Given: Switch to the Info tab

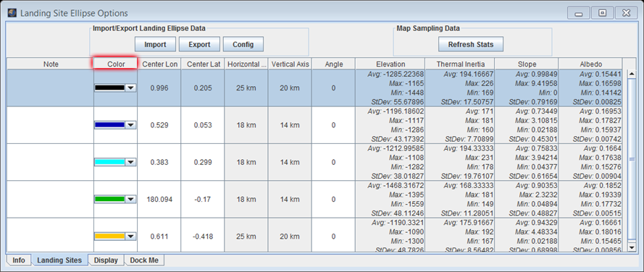Looking at the screenshot, I should pos(19,260).
